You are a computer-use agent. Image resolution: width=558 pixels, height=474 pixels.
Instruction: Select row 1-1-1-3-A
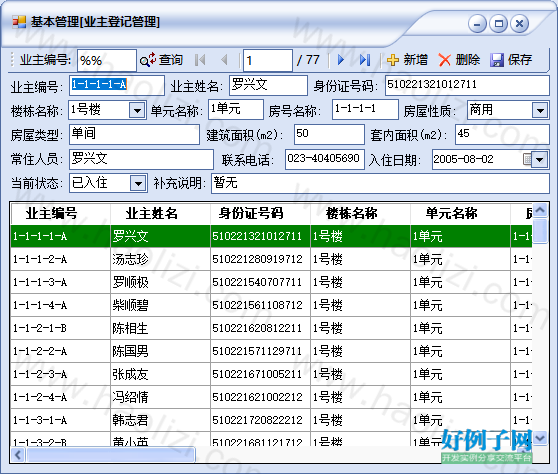[271, 282]
